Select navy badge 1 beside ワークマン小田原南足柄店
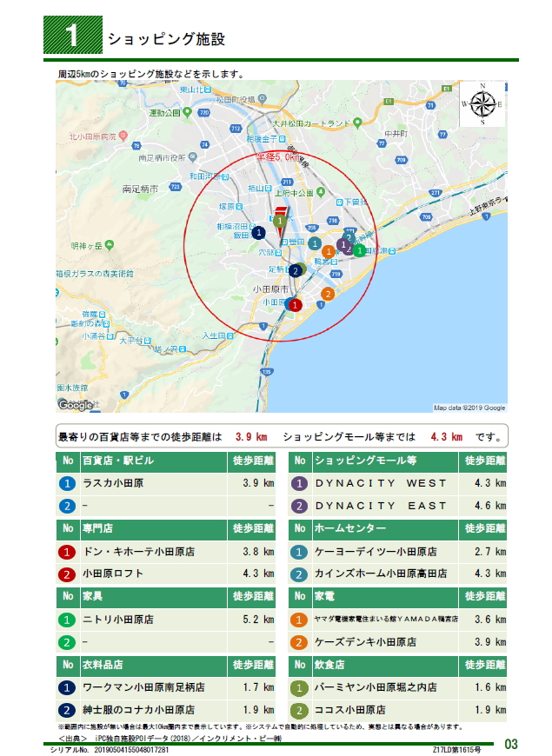Image resolution: width=552 pixels, height=756 pixels. click(x=67, y=688)
